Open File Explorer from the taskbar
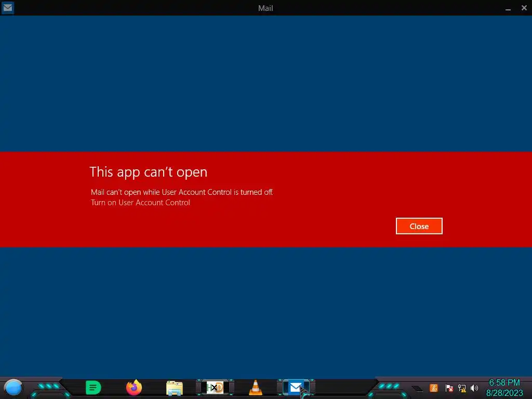 click(175, 388)
